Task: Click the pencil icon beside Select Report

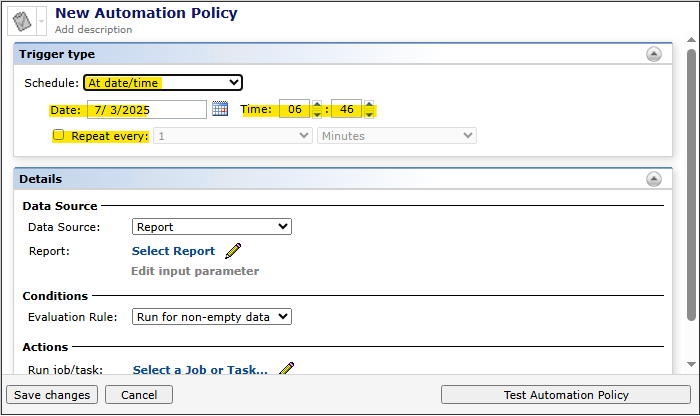Action: (x=233, y=251)
